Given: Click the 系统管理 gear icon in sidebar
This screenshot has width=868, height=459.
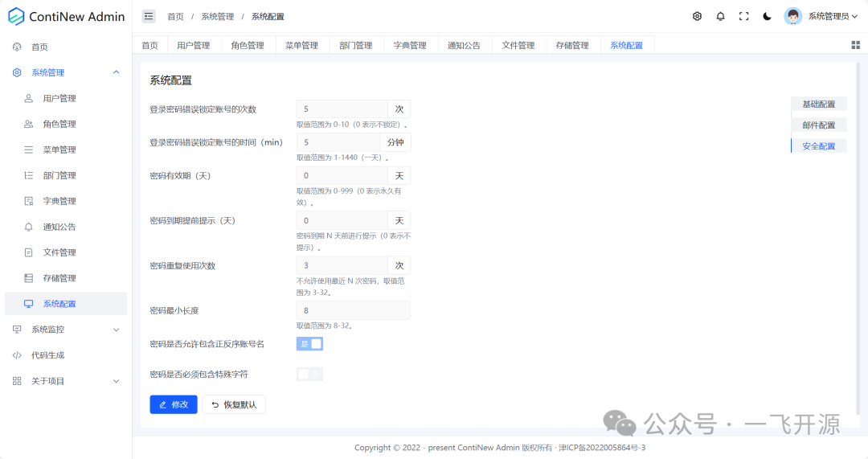Looking at the screenshot, I should [17, 72].
